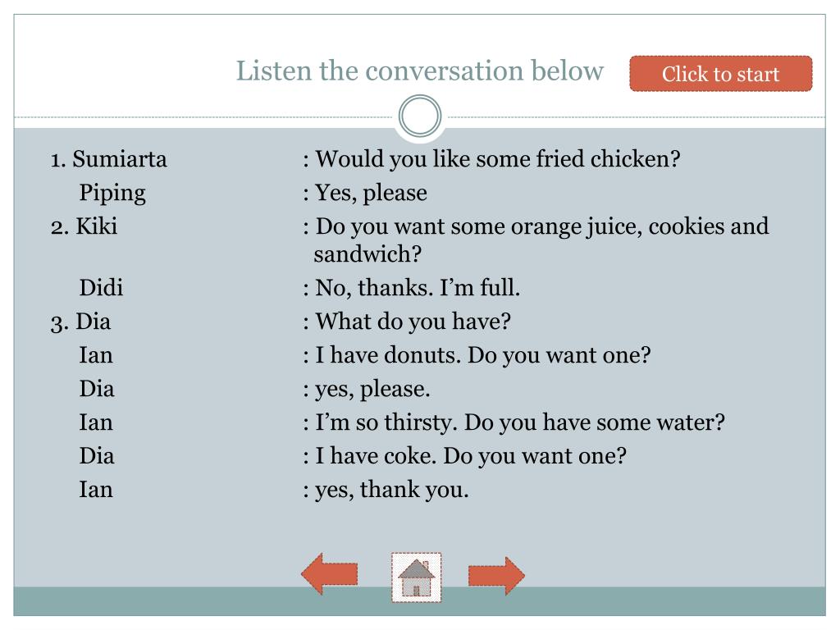Click the speaker name Kiki
The height and width of the screenshot is (630, 840).
[97, 226]
